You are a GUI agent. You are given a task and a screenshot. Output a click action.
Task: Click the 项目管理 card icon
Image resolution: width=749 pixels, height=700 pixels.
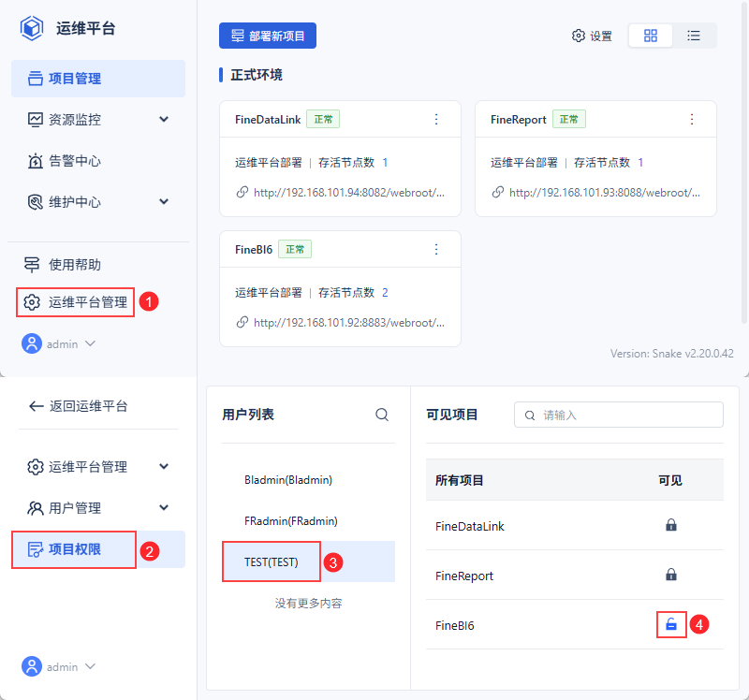[35, 79]
